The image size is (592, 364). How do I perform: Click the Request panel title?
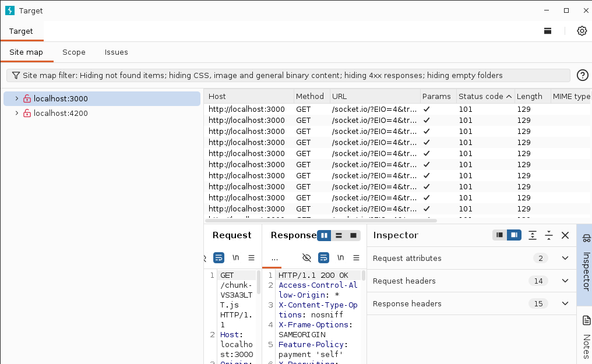click(232, 235)
